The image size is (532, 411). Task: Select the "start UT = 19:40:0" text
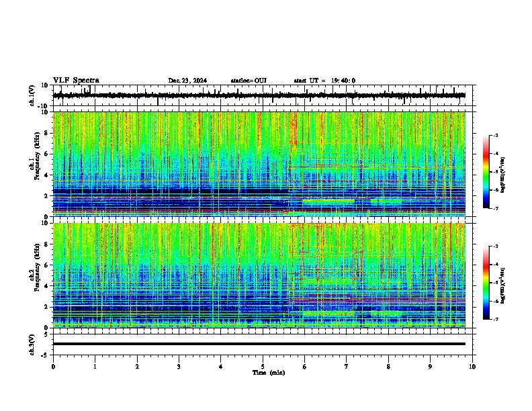point(324,81)
